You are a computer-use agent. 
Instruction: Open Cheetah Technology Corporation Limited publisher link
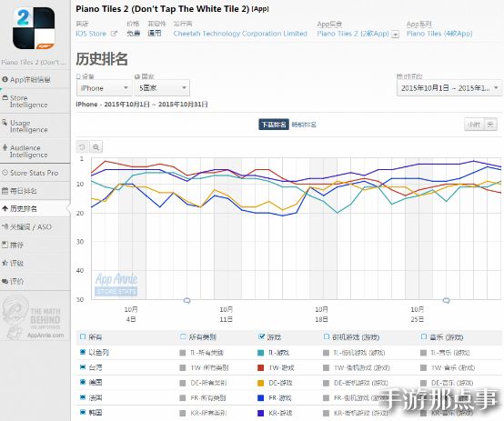coord(240,34)
